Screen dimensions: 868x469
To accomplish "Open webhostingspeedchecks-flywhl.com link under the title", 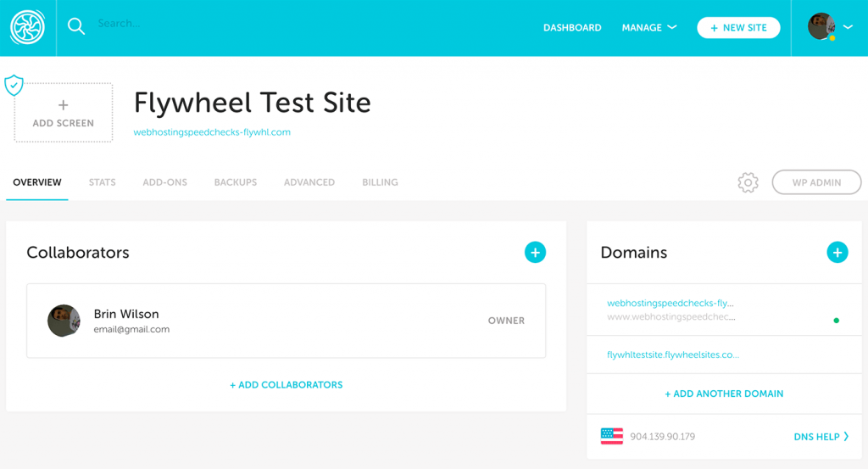I will 212,132.
